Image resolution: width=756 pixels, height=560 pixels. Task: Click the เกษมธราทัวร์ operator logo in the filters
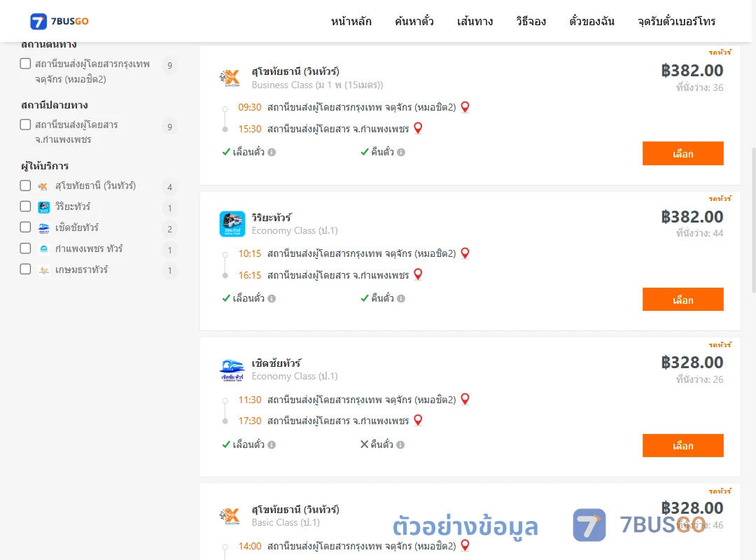(x=44, y=270)
